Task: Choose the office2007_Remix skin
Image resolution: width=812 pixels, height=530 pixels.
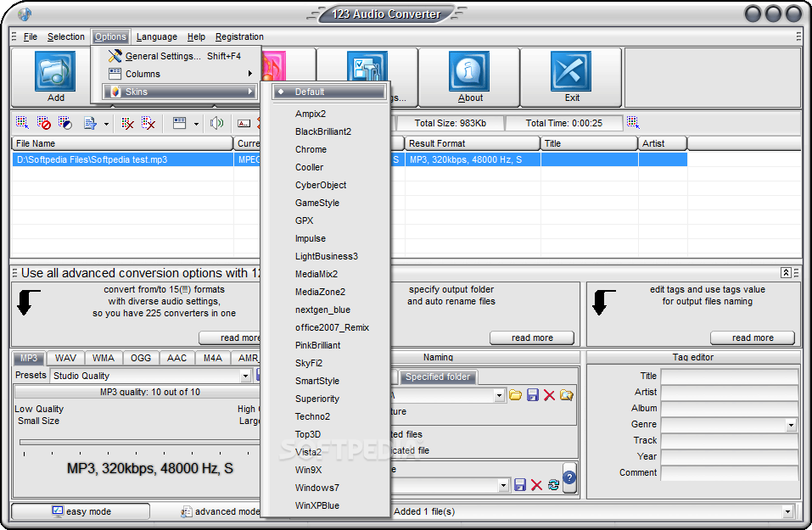Action: 332,327
